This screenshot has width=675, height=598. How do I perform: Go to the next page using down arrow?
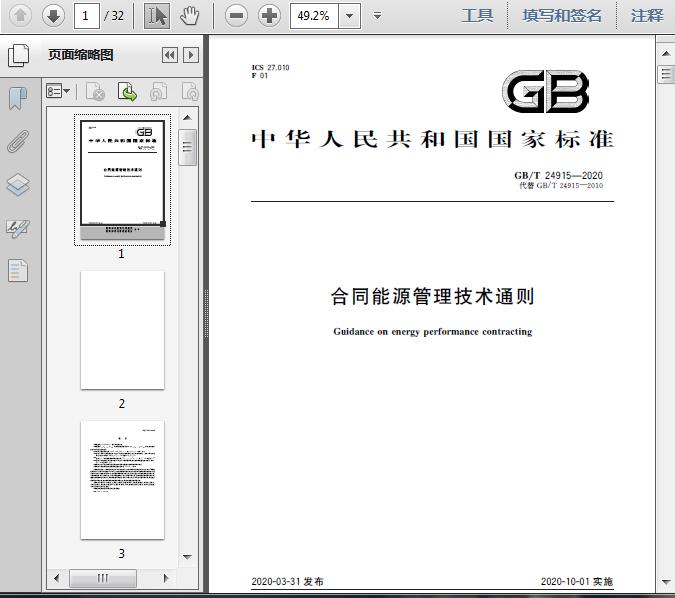[x=53, y=15]
